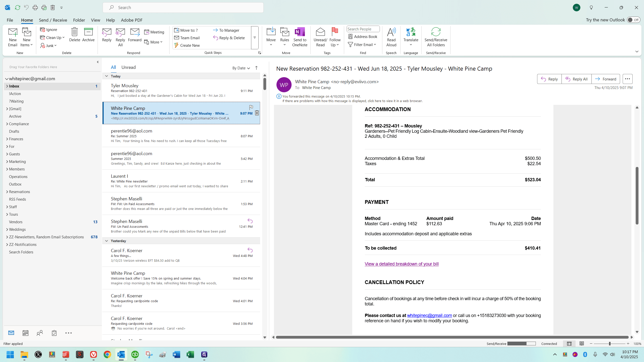Toggle Try the new Outlook switch
This screenshot has height=362, width=644.
(633, 20)
